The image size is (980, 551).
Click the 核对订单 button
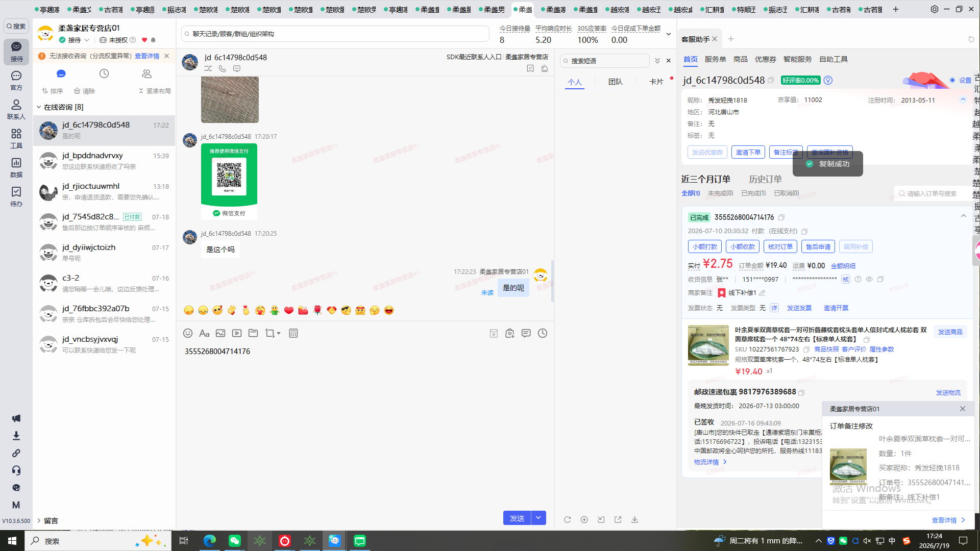tap(780, 246)
